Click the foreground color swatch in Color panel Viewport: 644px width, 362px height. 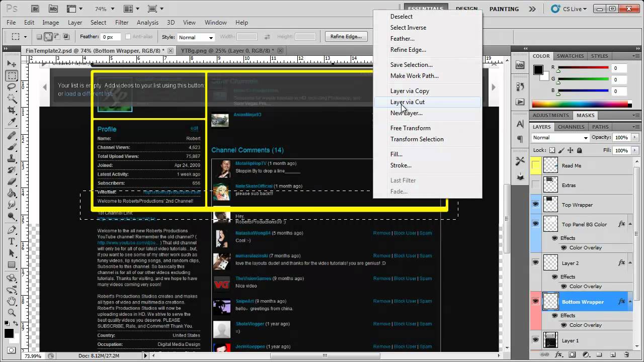click(538, 70)
